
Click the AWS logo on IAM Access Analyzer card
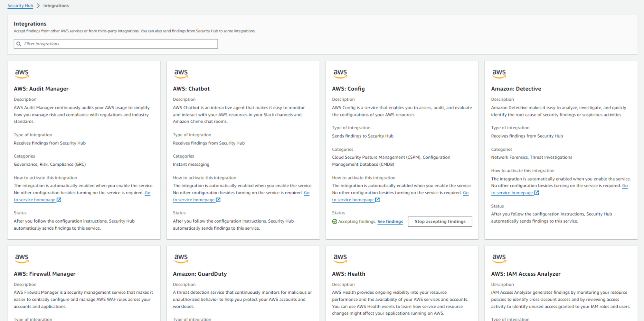click(499, 259)
